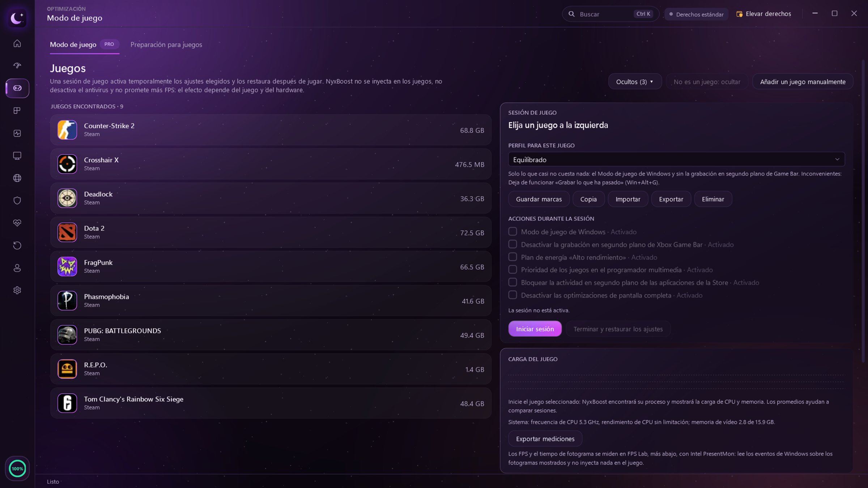This screenshot has width=868, height=488.
Task: Switch to the Preparación para juegos tab
Action: [x=166, y=44]
